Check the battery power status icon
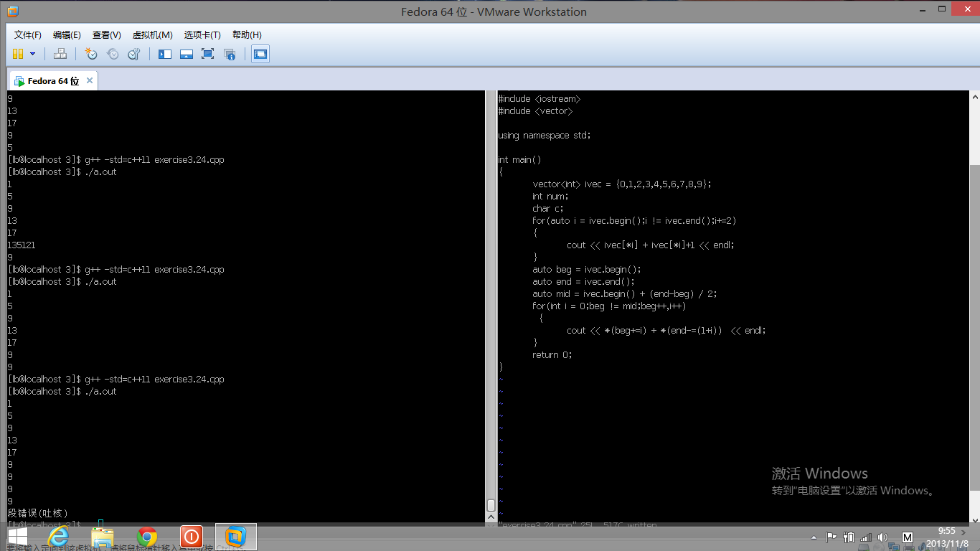This screenshot has width=980, height=551. (849, 537)
